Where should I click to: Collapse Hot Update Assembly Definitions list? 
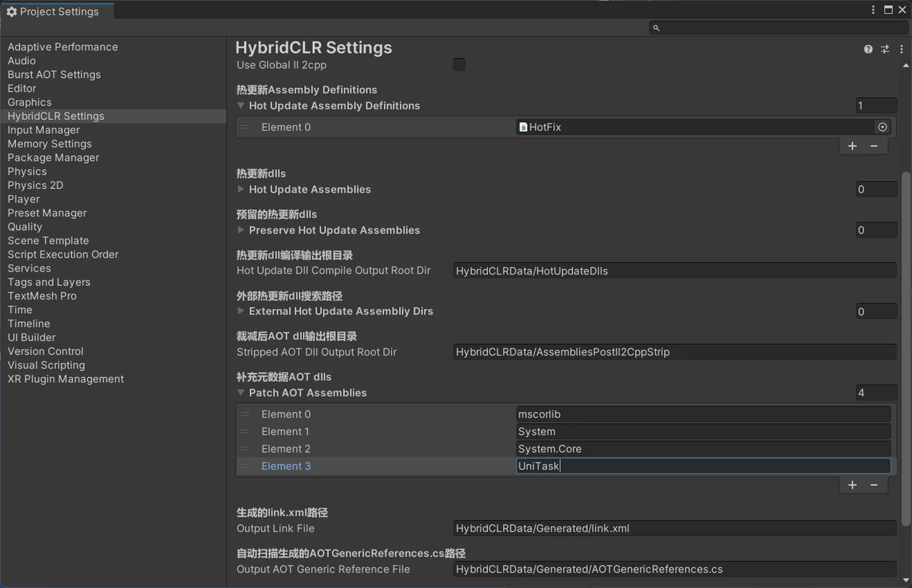pos(241,106)
